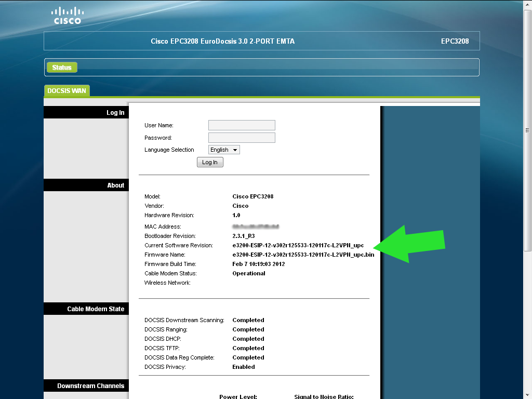Click the 'Cable Modem State' section header

tap(86, 309)
